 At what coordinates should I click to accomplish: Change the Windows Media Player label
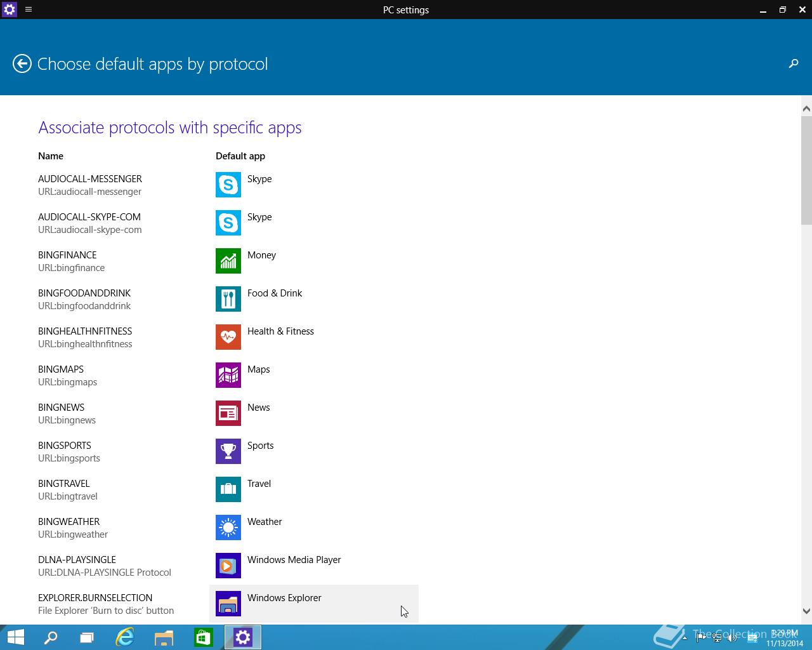point(294,560)
